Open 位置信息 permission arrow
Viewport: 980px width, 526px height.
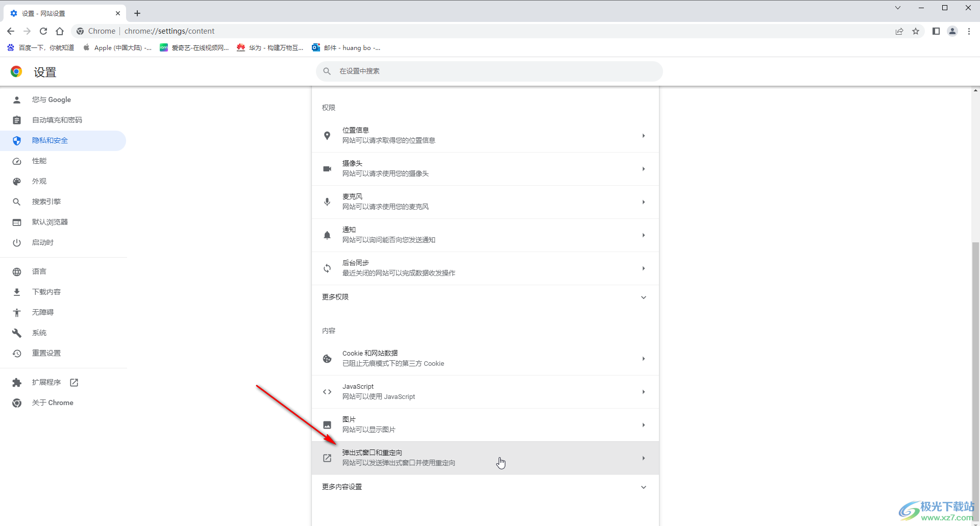coord(644,136)
